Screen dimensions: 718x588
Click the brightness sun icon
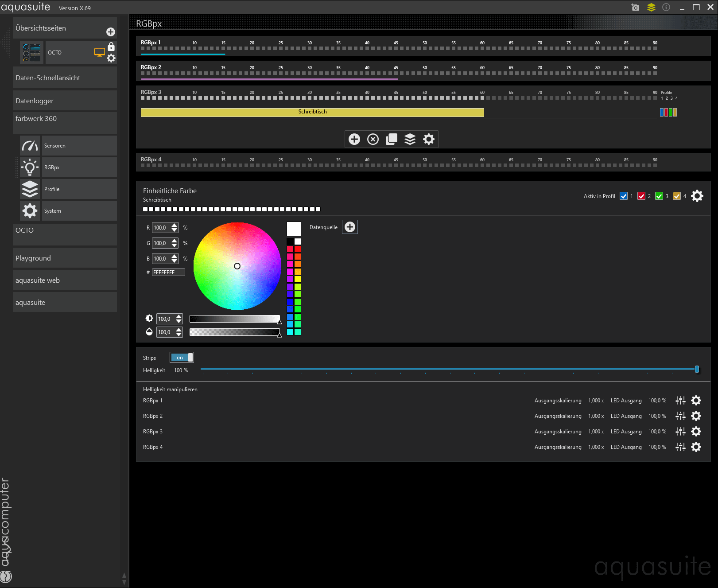[x=149, y=318]
